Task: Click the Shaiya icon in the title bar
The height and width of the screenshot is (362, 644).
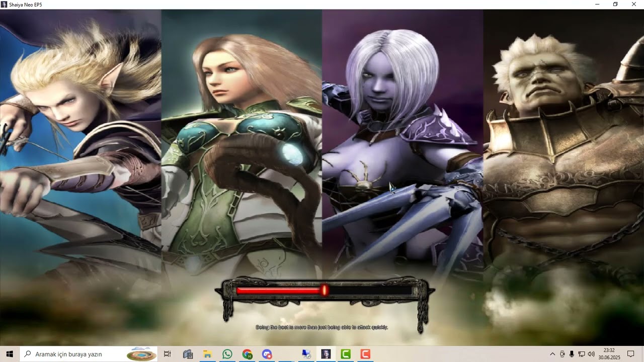Action: coord(4,5)
